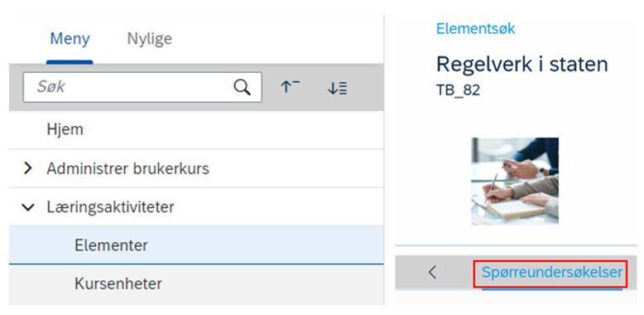Expand the Administrer brukerkurs chevron
Image resolution: width=644 pixels, height=315 pixels.
point(28,168)
